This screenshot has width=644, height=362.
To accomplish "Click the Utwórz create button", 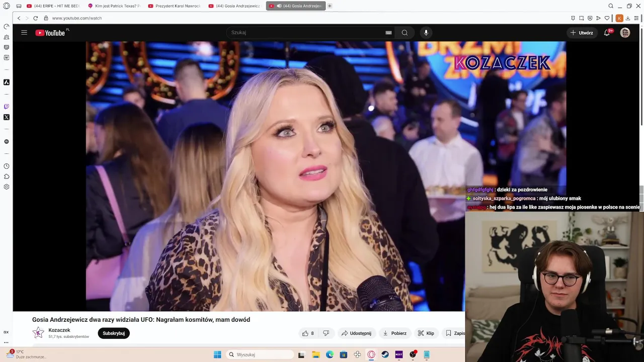I will (582, 33).
